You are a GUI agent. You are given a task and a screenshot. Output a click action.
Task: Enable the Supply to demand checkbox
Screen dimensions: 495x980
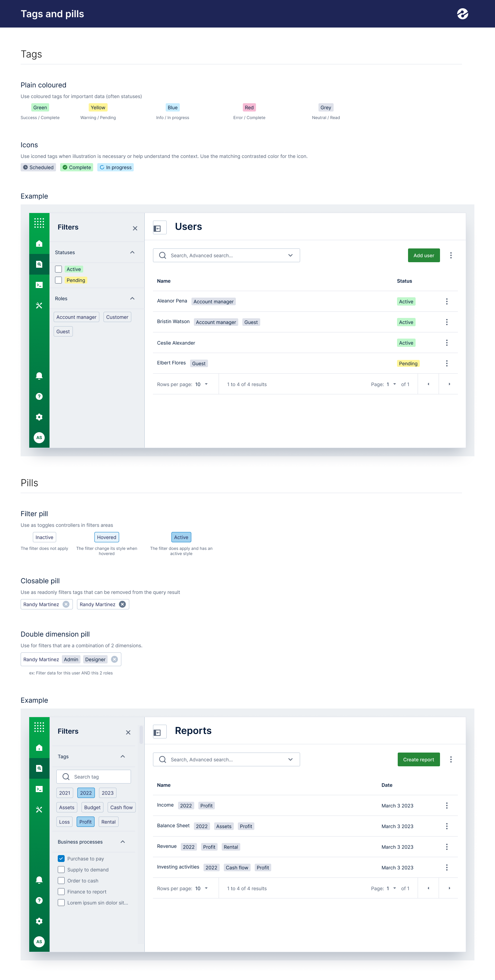61,869
